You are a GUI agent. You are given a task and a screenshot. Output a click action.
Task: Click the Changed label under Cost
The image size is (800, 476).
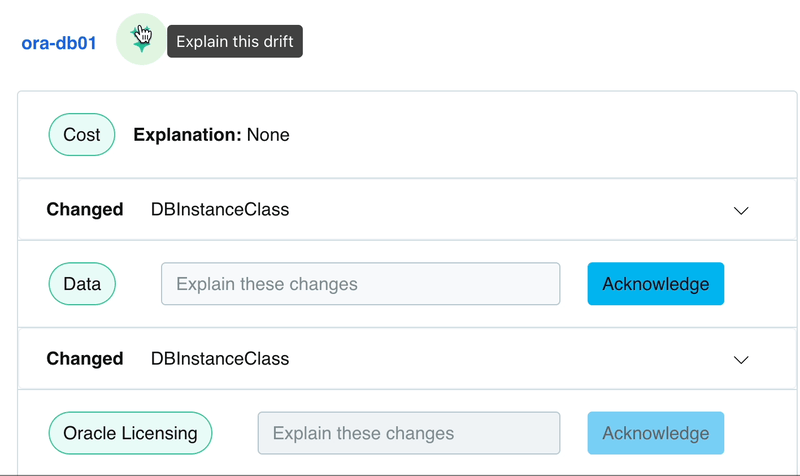[x=85, y=209]
